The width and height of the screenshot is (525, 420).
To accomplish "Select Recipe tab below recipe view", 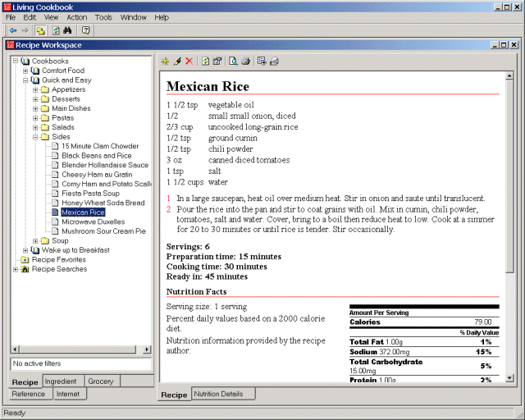I will (174, 395).
